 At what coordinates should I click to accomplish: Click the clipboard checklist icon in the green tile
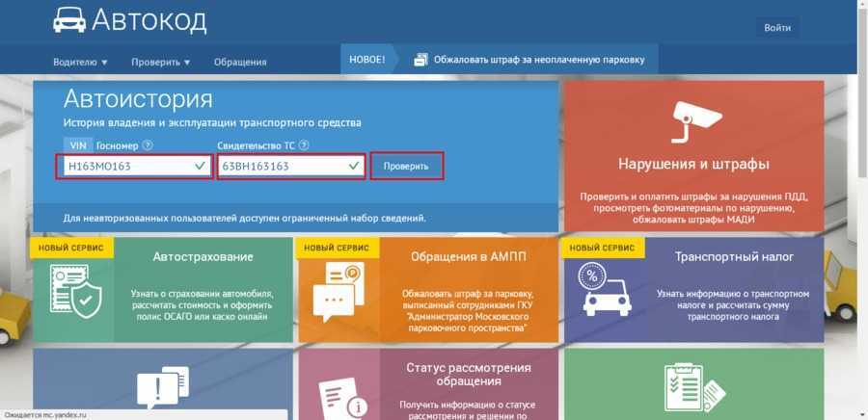692,388
